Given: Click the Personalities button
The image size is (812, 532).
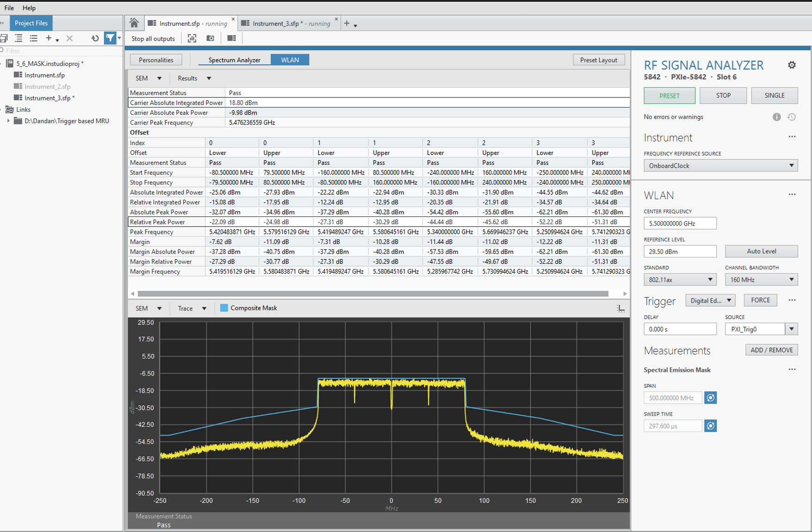Looking at the screenshot, I should point(156,60).
